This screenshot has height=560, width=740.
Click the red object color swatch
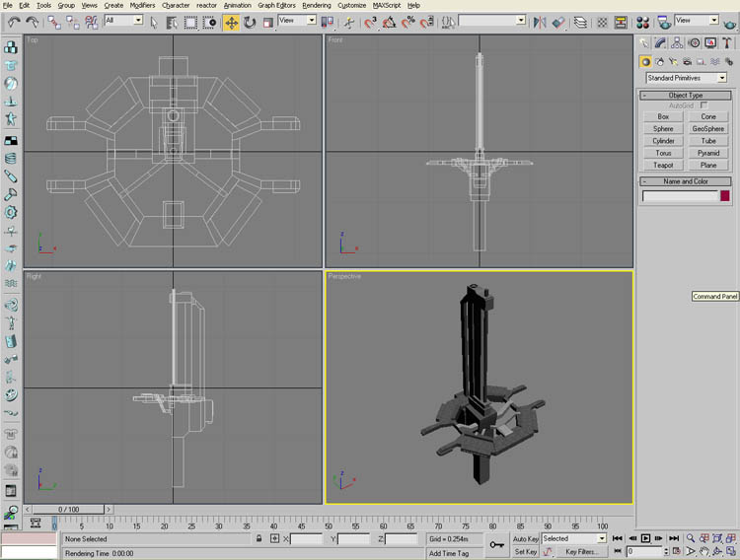[725, 196]
